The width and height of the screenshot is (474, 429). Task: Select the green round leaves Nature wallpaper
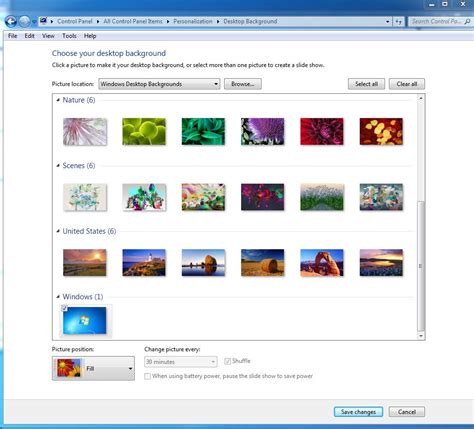(x=144, y=132)
